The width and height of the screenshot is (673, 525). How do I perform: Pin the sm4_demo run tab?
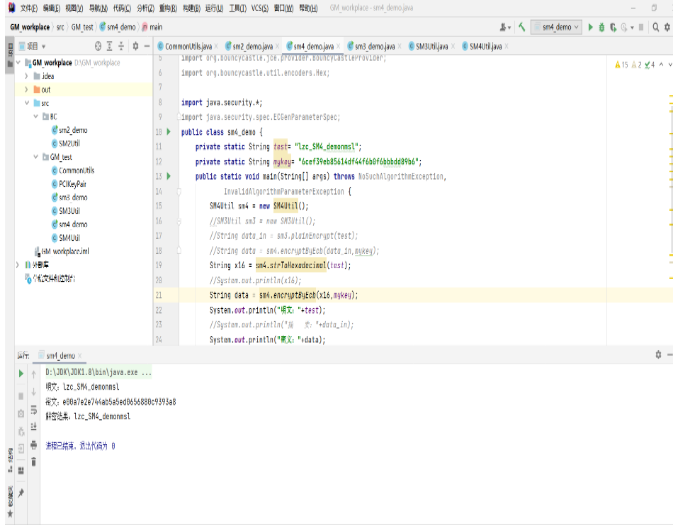coord(21,493)
